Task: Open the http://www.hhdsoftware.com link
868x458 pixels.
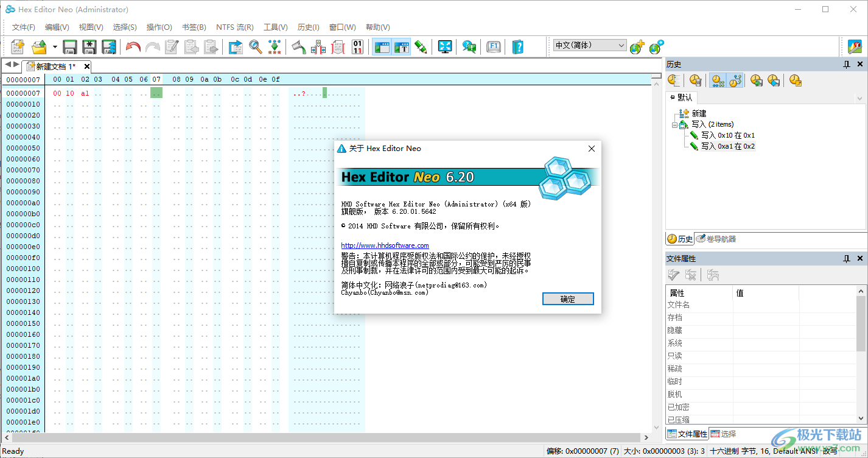Action: 385,245
